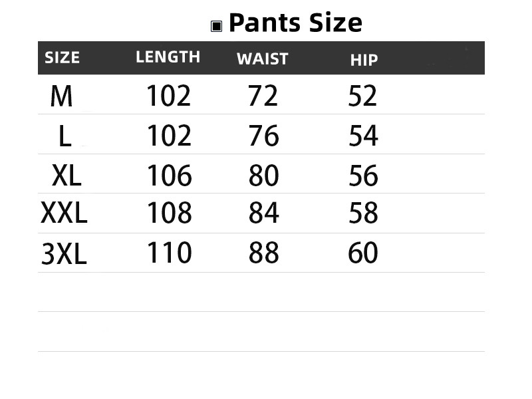Click the length value 108
Image resolution: width=532 pixels, height=399 pixels.
(169, 213)
